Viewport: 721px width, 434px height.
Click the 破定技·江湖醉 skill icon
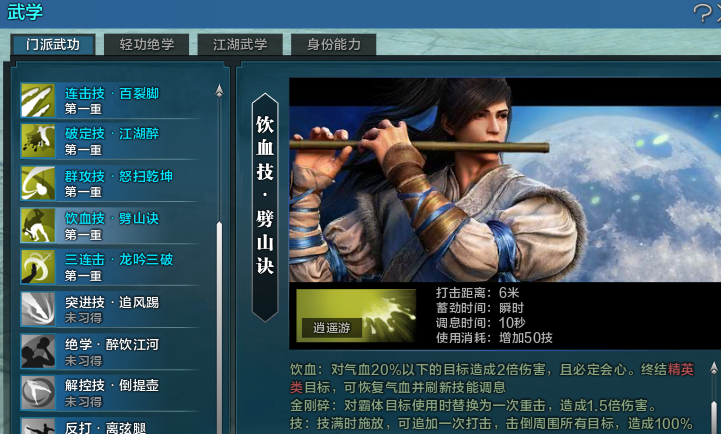pyautogui.click(x=38, y=141)
